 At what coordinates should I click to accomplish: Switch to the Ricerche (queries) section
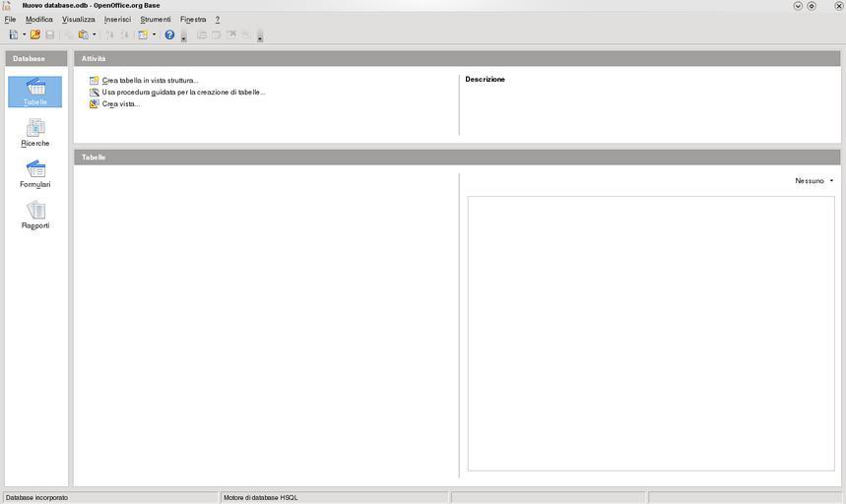[x=35, y=133]
